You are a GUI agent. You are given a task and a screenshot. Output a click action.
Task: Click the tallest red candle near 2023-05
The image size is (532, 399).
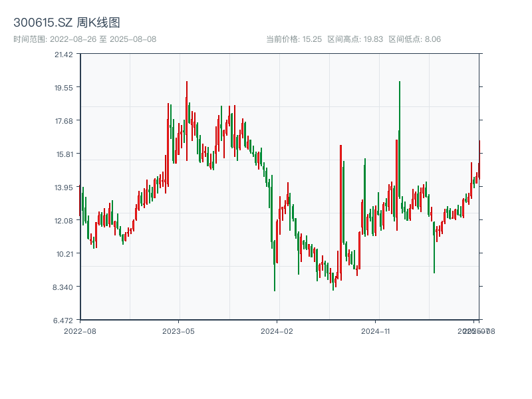pos(187,121)
